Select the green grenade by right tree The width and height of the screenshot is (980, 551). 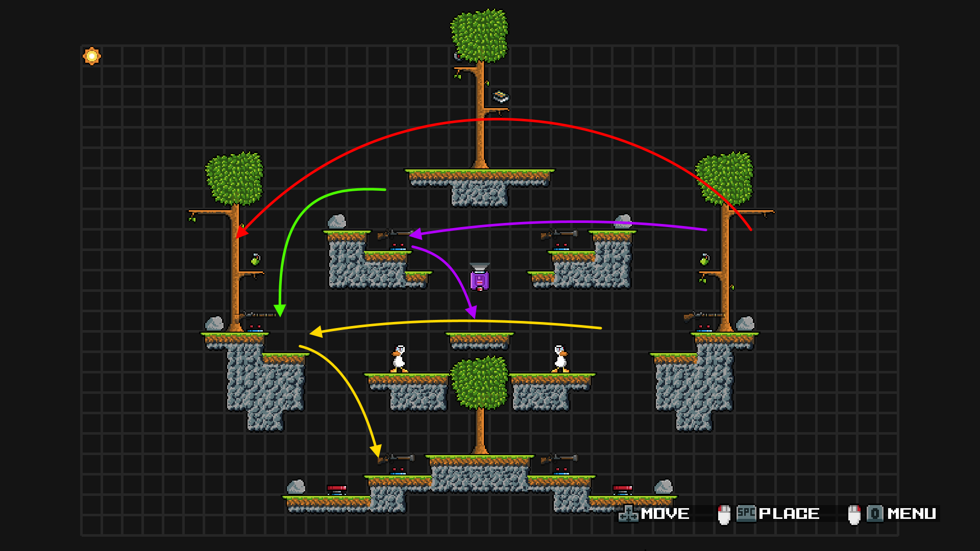coord(705,260)
